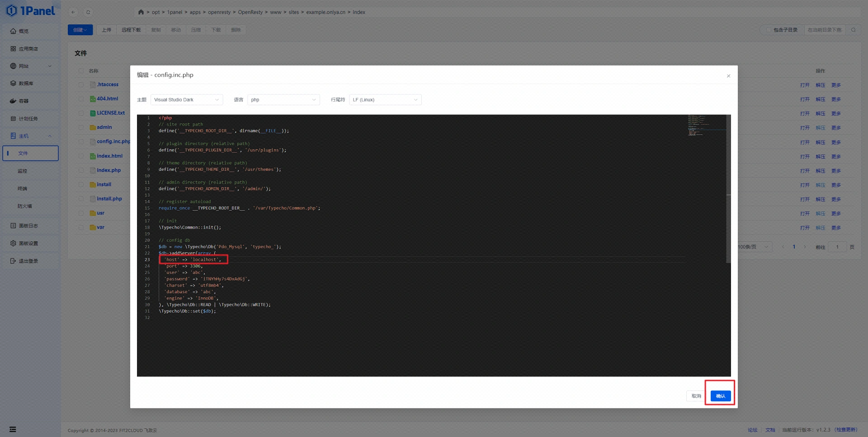
Task: Click the 404.html green file icon
Action: pos(93,99)
